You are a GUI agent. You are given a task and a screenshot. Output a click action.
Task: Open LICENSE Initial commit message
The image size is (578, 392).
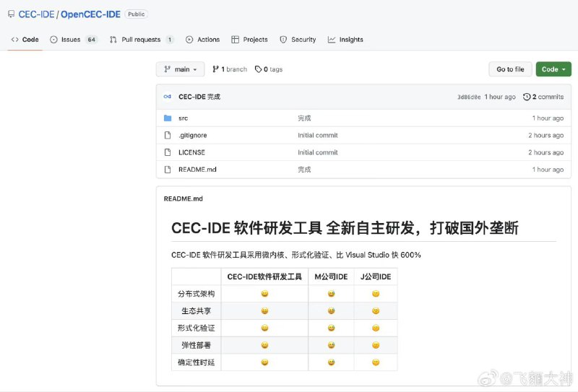pos(318,152)
